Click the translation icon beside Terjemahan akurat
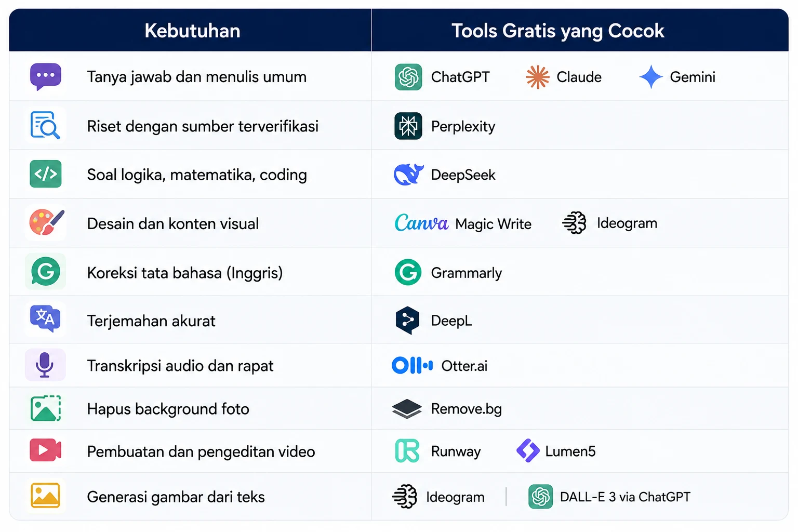This screenshot has height=532, width=798. pyautogui.click(x=46, y=318)
